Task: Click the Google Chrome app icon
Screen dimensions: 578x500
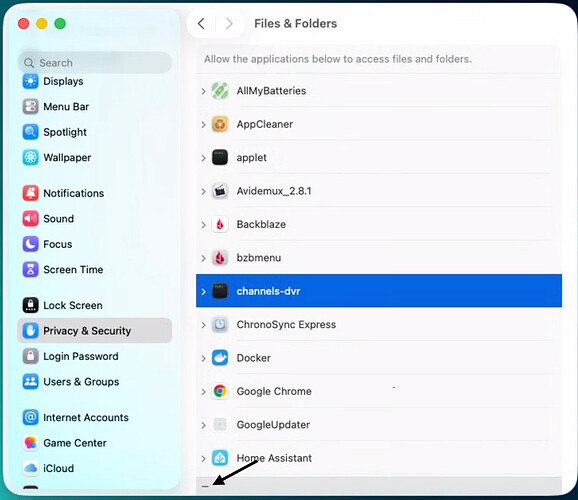Action: pos(220,391)
